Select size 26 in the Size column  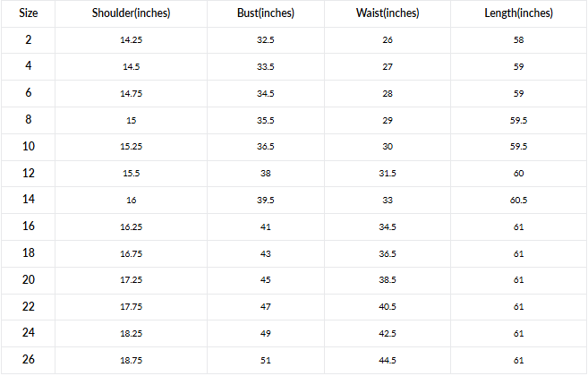click(29, 359)
